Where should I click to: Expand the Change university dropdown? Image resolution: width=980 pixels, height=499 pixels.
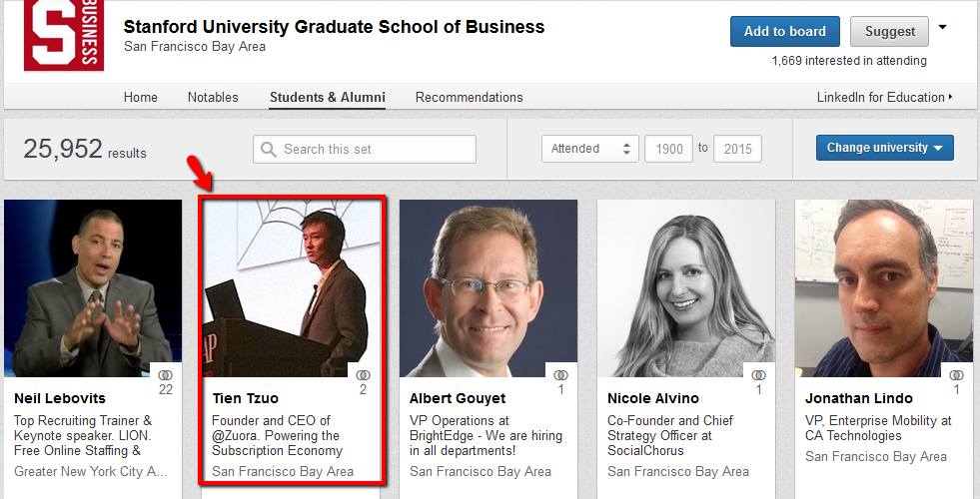click(x=884, y=148)
